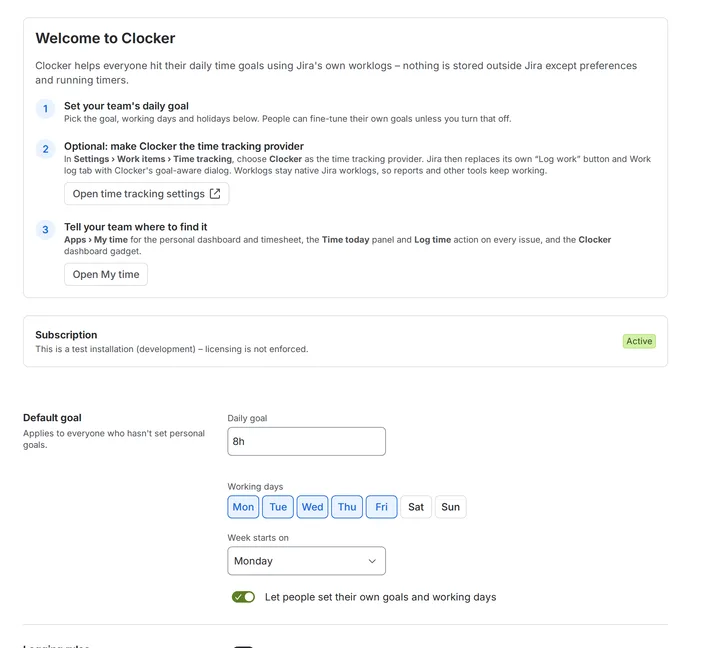The height and width of the screenshot is (648, 720).
Task: Click the step 2 number badge
Action: pos(45,149)
